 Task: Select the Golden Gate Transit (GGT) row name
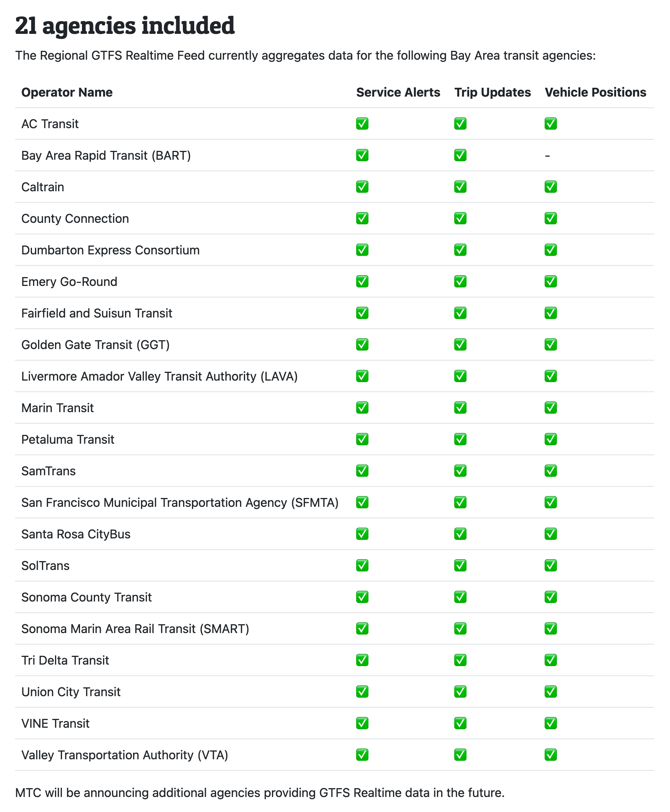pyautogui.click(x=95, y=345)
